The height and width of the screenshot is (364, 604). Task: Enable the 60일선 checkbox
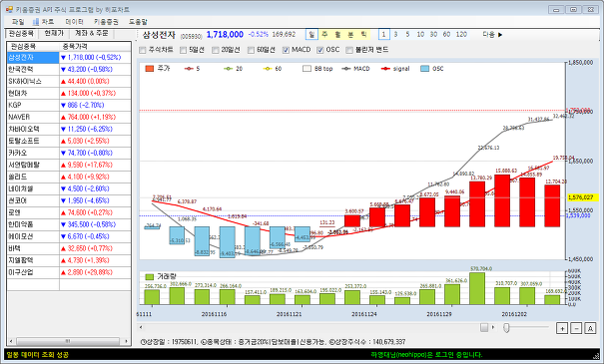click(x=251, y=50)
